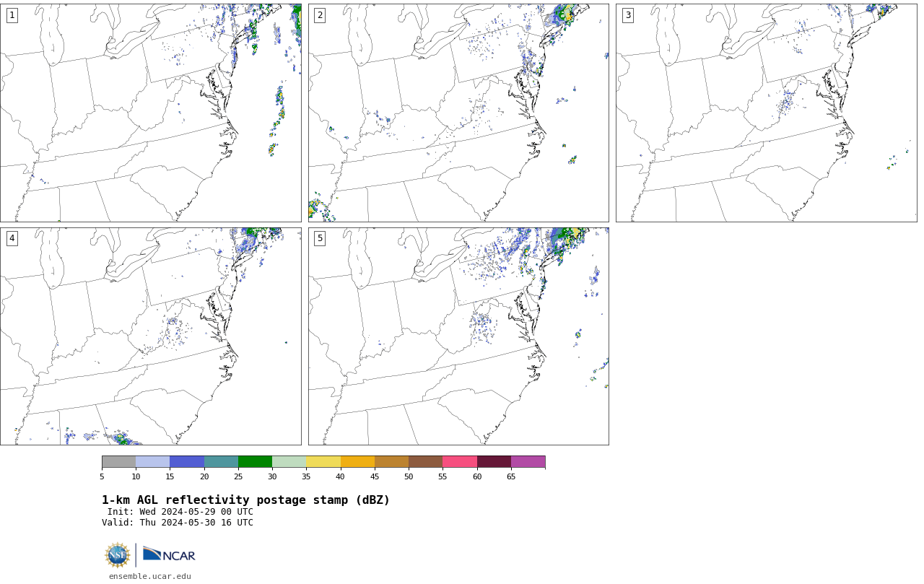This screenshot has height=584, width=924.
Task: Click the colorbar tick label '65'
Action: pyautogui.click(x=511, y=476)
